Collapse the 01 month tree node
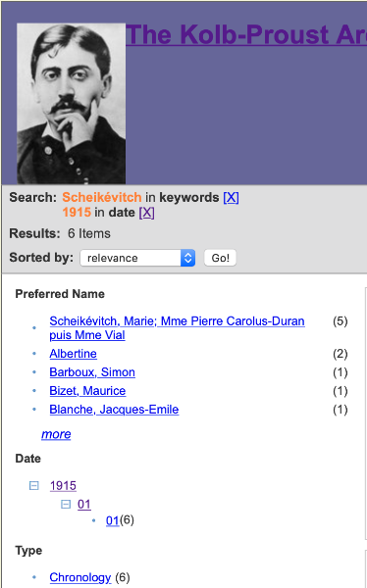This screenshot has width=367, height=588. [66, 505]
